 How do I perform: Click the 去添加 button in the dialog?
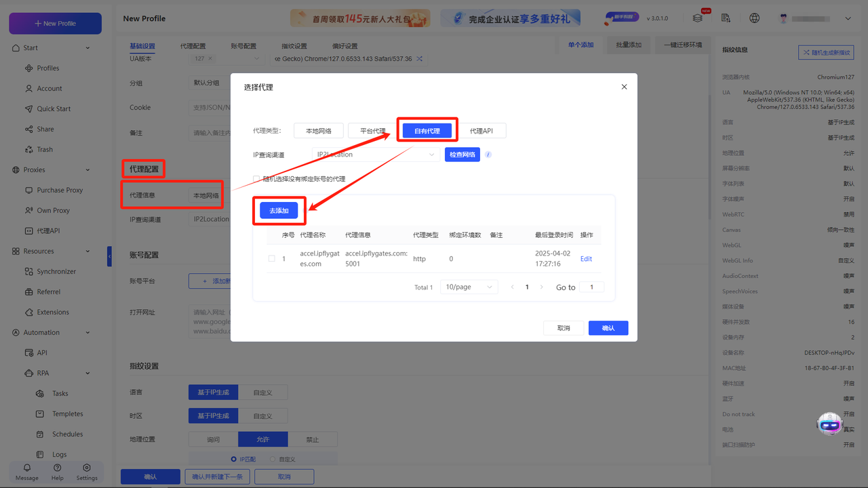pyautogui.click(x=279, y=211)
